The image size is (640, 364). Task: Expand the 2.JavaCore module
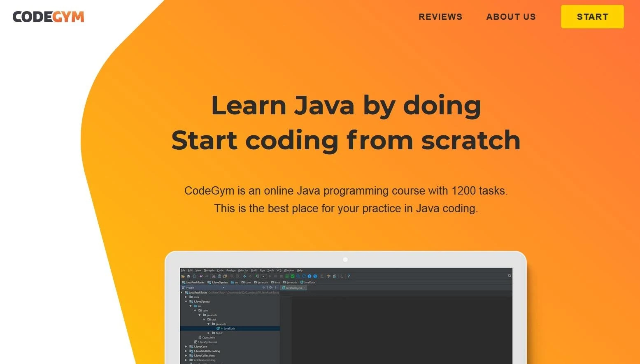point(186,346)
